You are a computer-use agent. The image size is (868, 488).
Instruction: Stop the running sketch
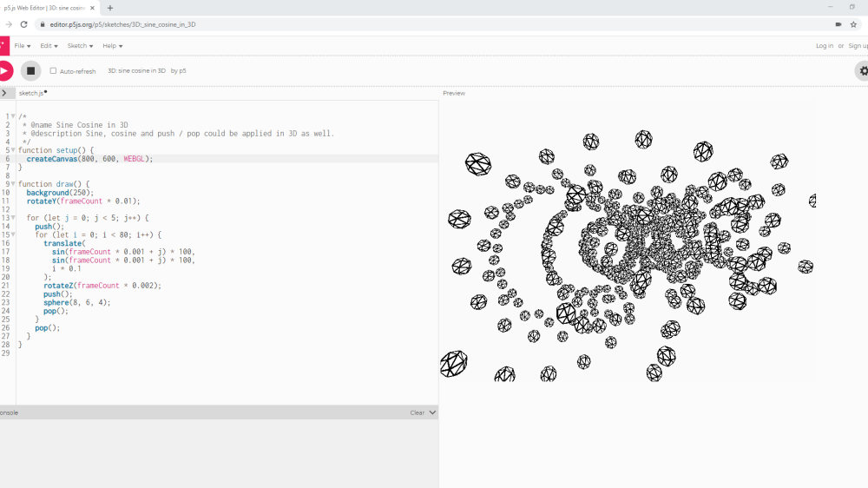coord(30,70)
